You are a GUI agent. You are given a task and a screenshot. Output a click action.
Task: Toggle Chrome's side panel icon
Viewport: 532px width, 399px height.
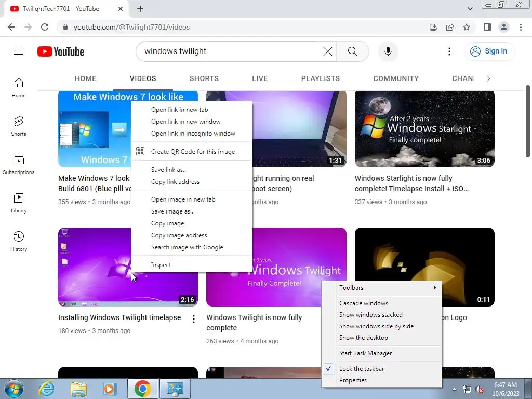(487, 27)
